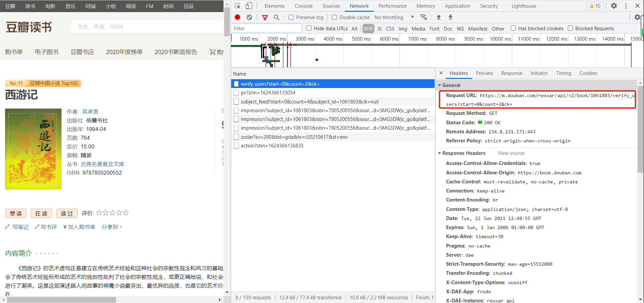Screen dimensions: 644x303
Task: Open the shopping cart icon on Douban
Action: coord(212,52)
